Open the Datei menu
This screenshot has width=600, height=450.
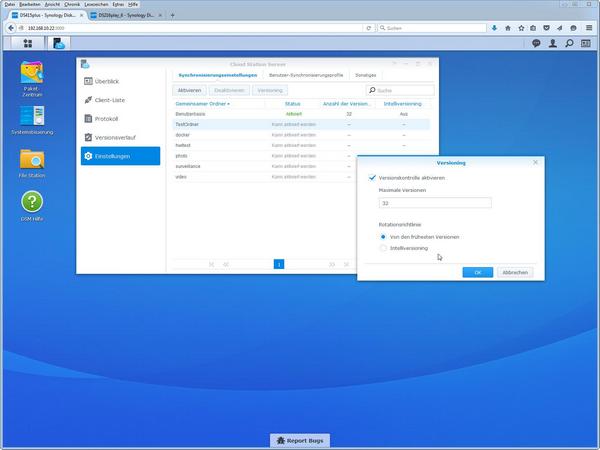tap(10, 4)
